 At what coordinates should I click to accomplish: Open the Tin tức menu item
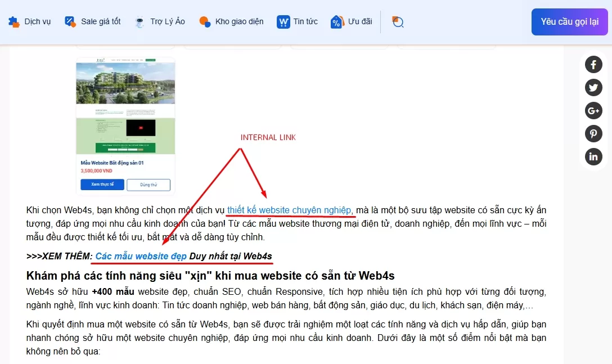pos(305,21)
